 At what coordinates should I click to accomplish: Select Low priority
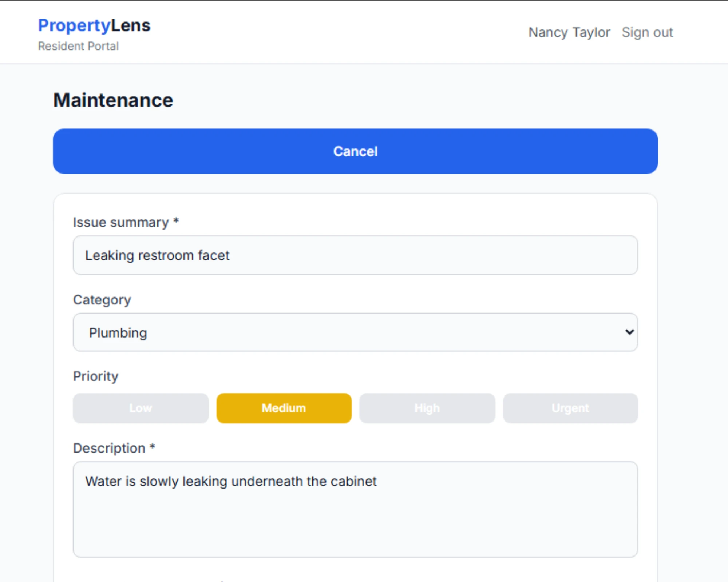(141, 408)
